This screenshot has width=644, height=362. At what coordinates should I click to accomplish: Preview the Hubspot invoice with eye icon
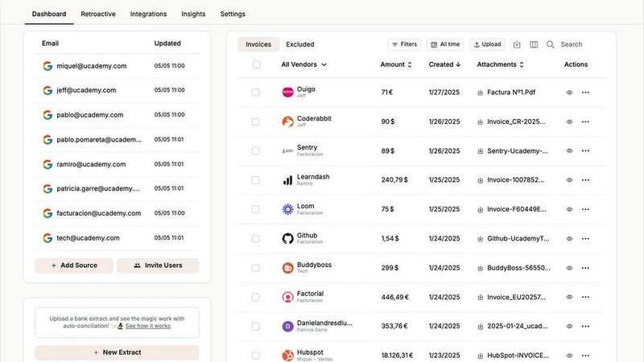569,356
